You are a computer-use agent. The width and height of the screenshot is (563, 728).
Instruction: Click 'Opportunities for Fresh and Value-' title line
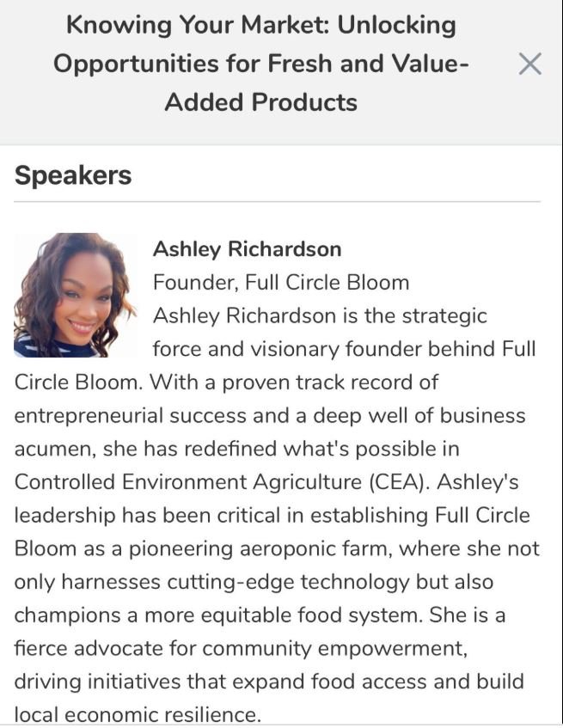tap(260, 63)
